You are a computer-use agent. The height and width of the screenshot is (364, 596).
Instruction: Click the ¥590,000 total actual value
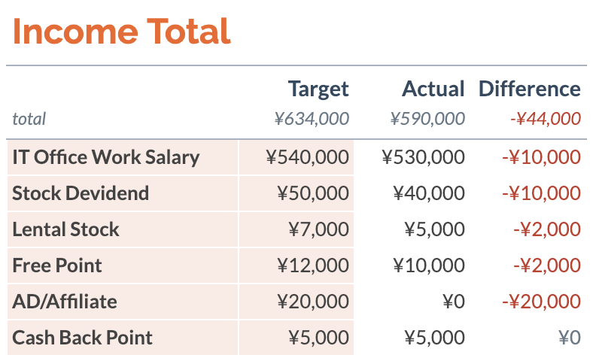point(427,119)
